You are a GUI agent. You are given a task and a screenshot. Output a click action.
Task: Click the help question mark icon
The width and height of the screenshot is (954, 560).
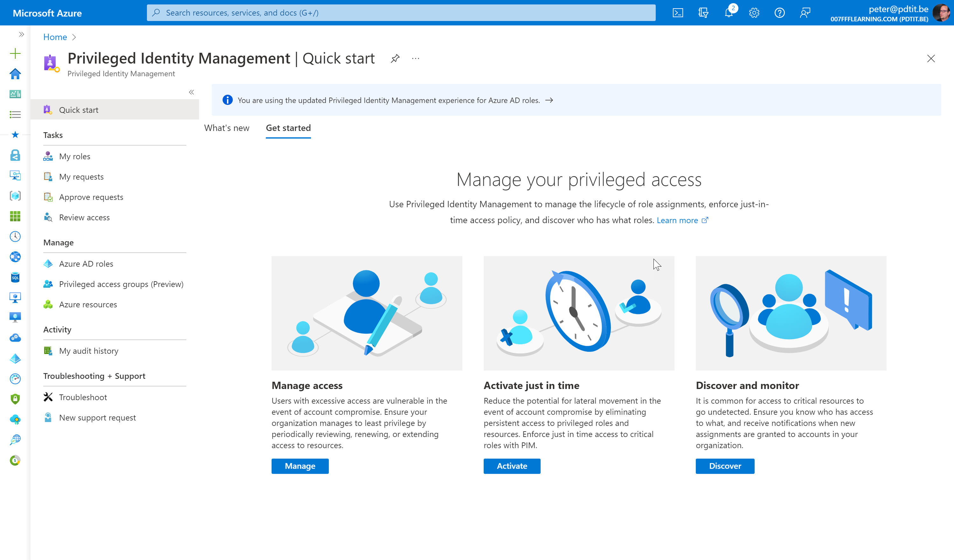click(x=779, y=13)
